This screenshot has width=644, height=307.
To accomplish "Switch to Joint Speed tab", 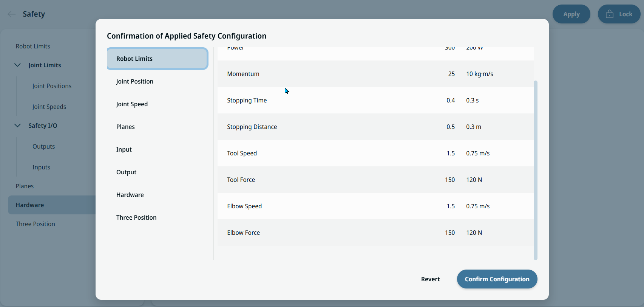I will tap(132, 104).
